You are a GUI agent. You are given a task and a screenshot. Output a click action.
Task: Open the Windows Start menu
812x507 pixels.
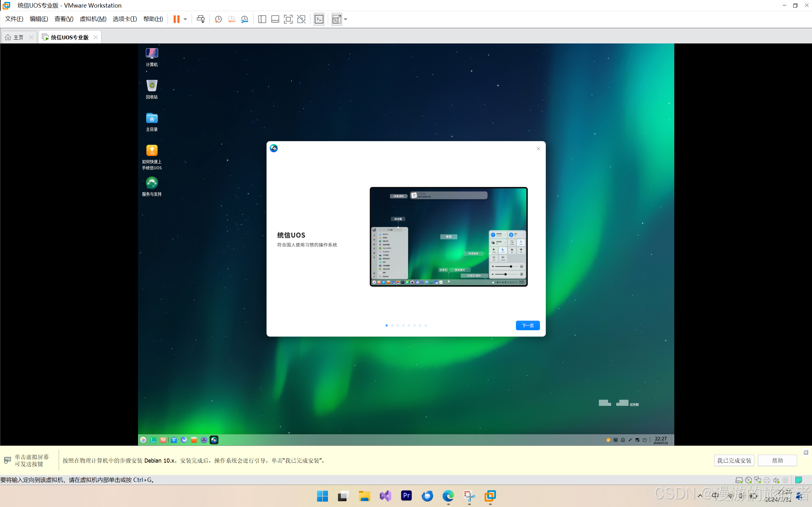click(x=322, y=496)
